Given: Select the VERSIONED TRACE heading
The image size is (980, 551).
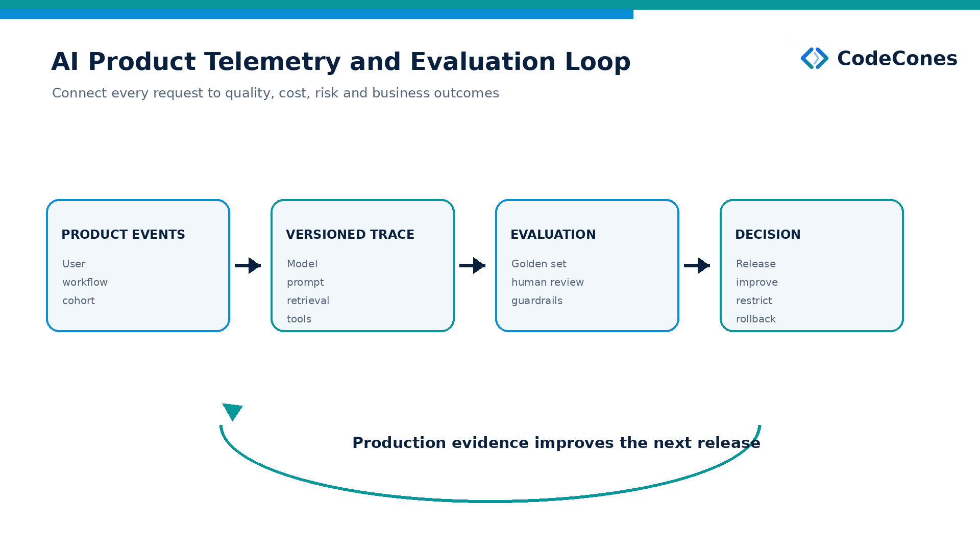Looking at the screenshot, I should [x=350, y=235].
